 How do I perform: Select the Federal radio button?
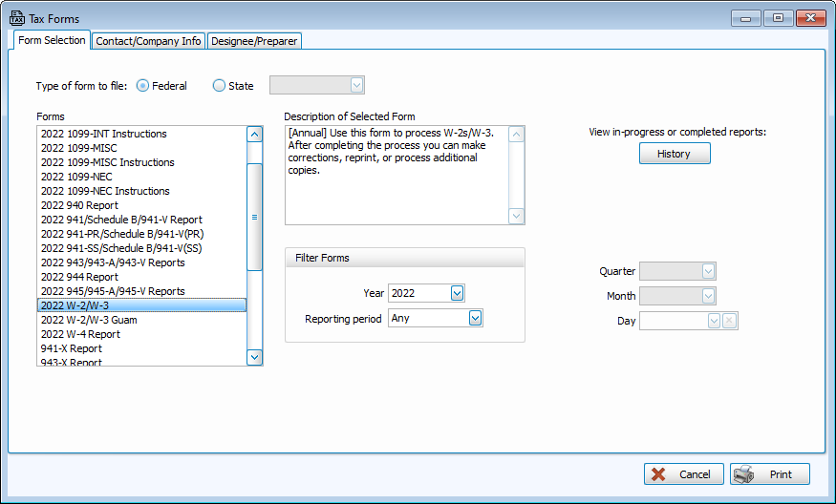pyautogui.click(x=143, y=86)
